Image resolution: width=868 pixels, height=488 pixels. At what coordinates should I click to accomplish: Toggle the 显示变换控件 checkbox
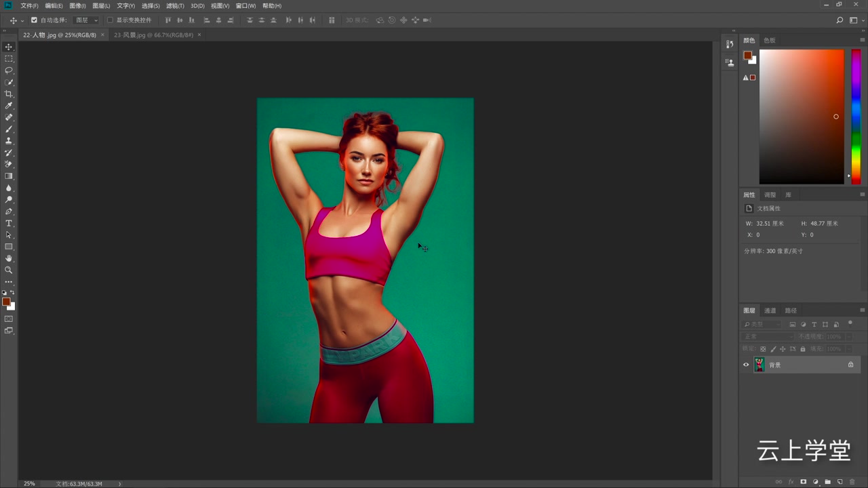[x=110, y=20]
